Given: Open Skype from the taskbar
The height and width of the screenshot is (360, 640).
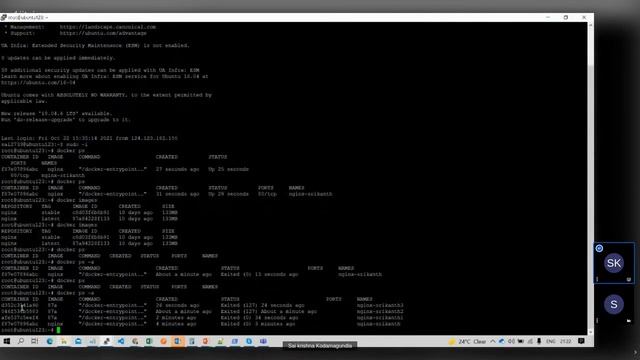Looking at the screenshot, I should coord(249,341).
